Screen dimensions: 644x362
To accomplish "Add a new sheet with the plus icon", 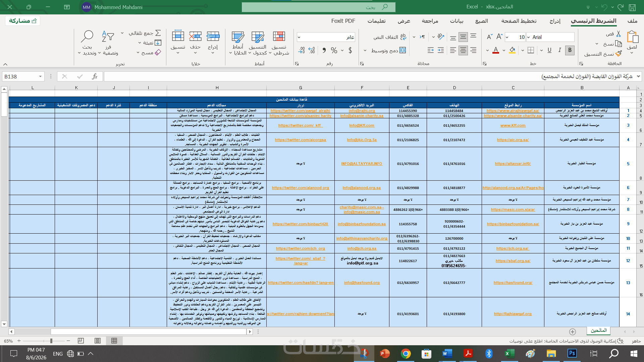I will (573, 331).
